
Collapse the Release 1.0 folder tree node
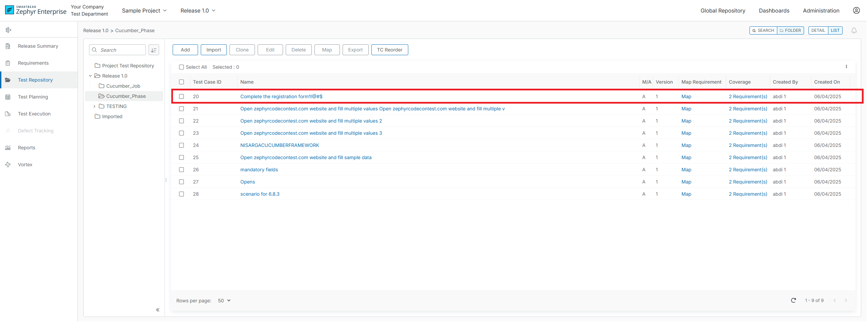(x=90, y=76)
